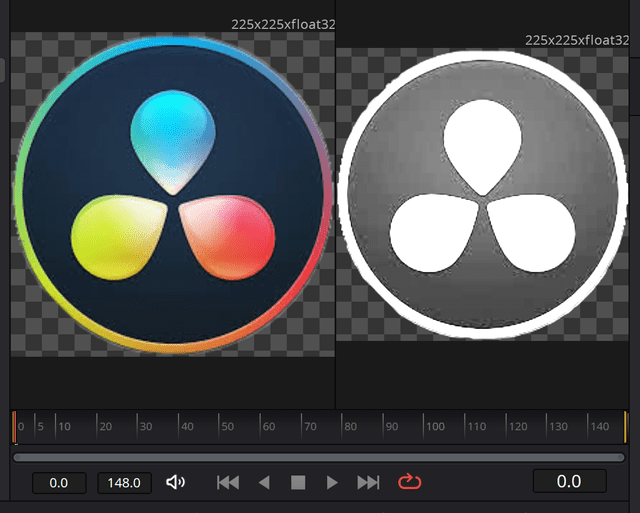The image size is (640, 513).
Task: Click frame 100 on the time ruler
Action: tap(435, 427)
